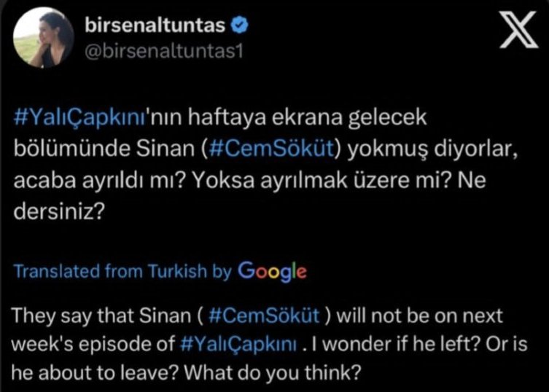The height and width of the screenshot is (392, 549).
Task: Click the Google logo
Action: click(272, 271)
